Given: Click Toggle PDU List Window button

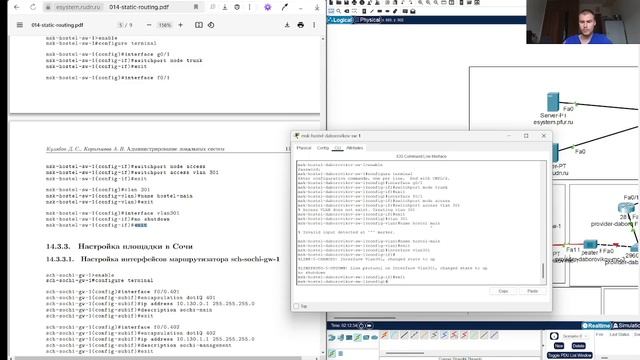Looking at the screenshot, I should tap(569, 355).
